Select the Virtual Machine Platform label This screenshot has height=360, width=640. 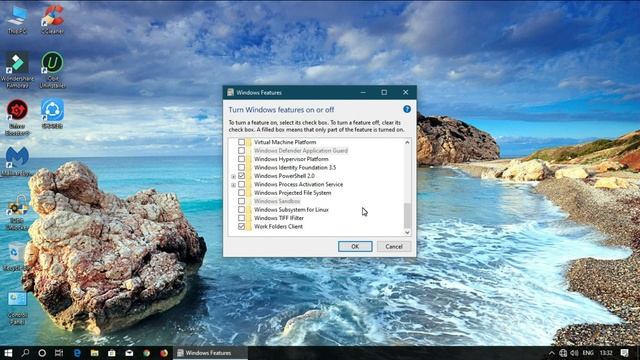[x=285, y=142]
